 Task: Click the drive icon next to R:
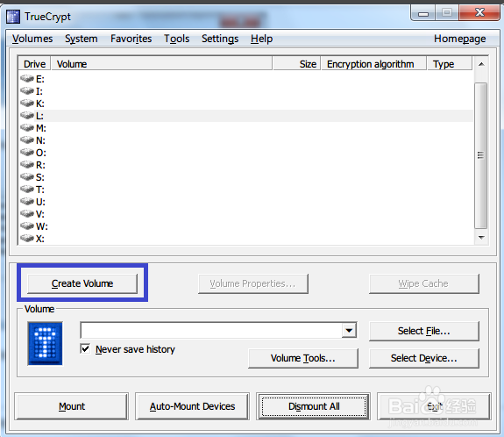click(x=27, y=164)
